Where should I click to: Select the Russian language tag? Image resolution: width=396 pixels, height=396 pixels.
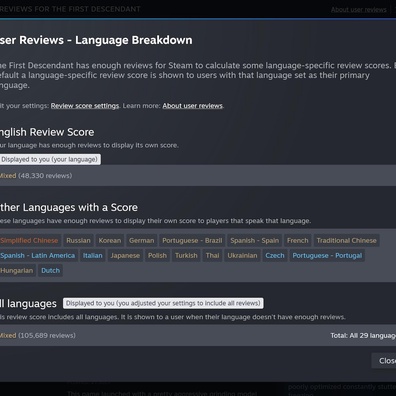click(78, 240)
